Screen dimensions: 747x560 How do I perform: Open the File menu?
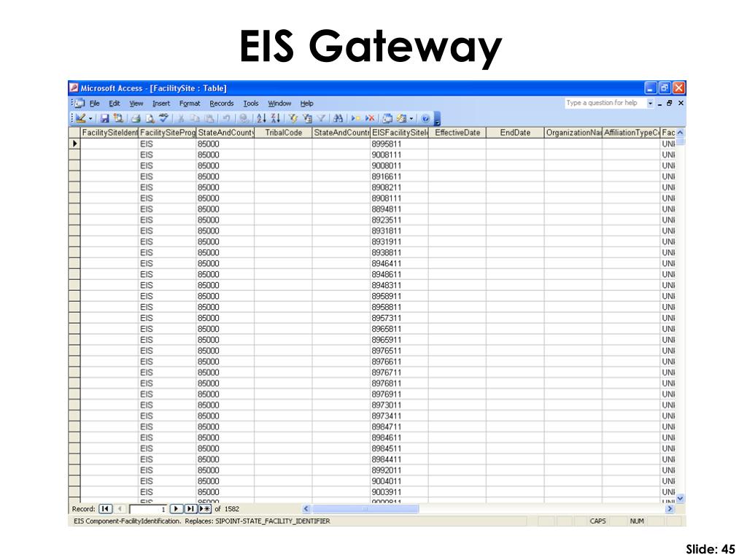coord(94,104)
